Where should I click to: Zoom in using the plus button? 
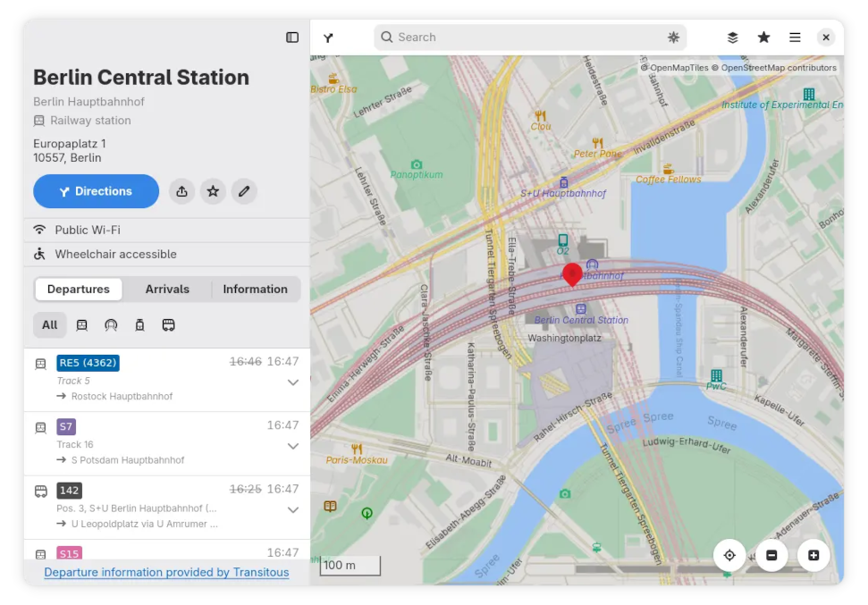(x=813, y=555)
